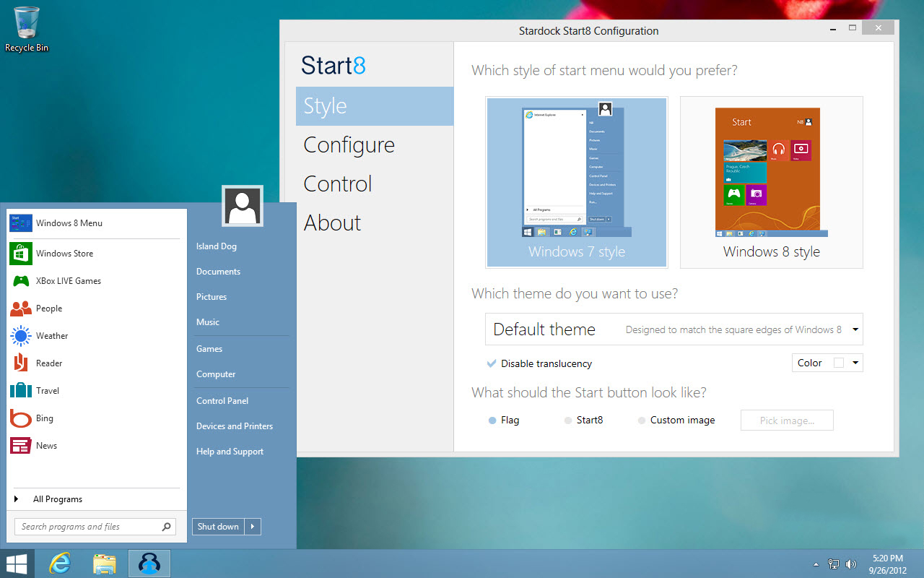
Task: Open the People app icon
Action: coord(21,309)
